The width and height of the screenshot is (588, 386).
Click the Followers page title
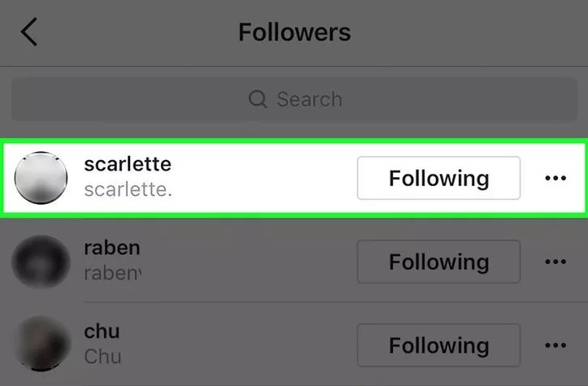coord(294,32)
